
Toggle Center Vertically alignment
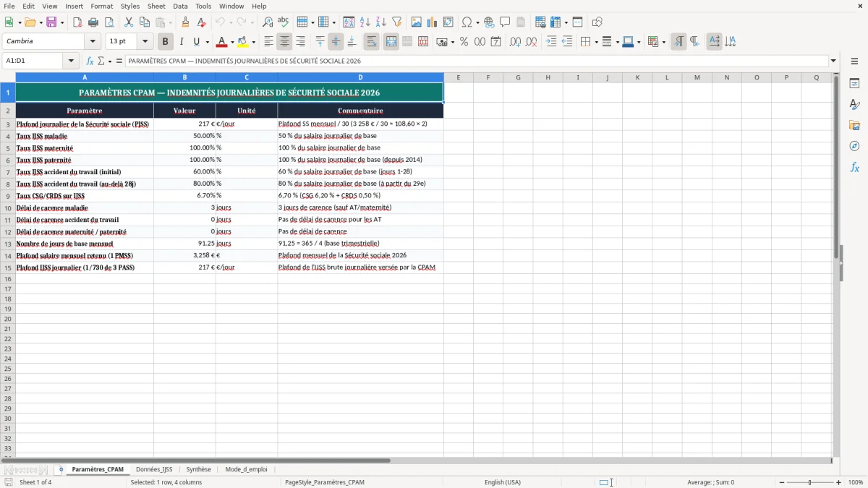[336, 42]
